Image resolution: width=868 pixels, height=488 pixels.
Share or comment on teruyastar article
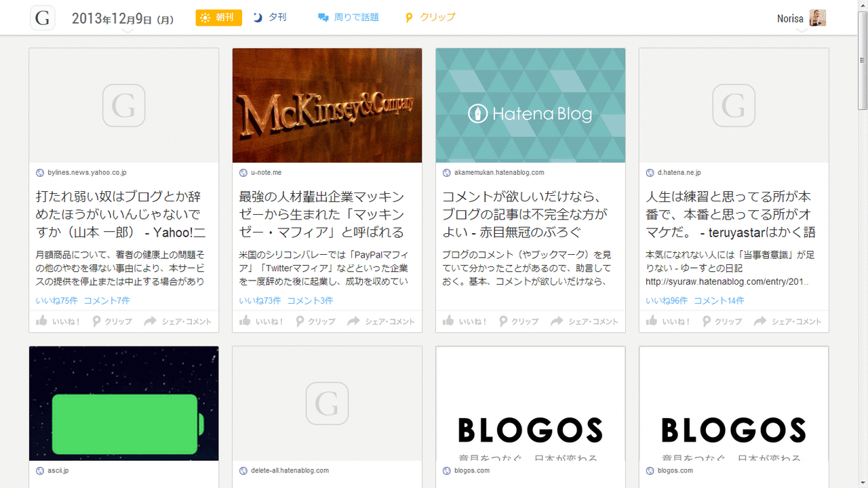click(x=788, y=321)
